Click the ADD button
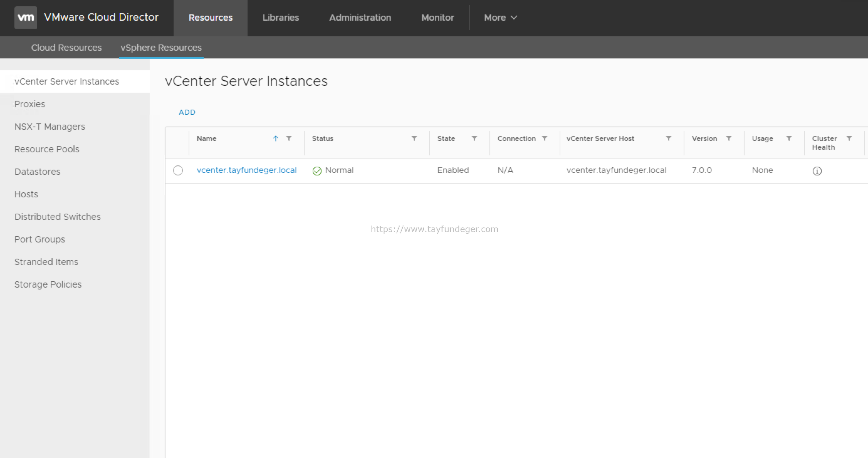The height and width of the screenshot is (458, 868). coord(187,112)
